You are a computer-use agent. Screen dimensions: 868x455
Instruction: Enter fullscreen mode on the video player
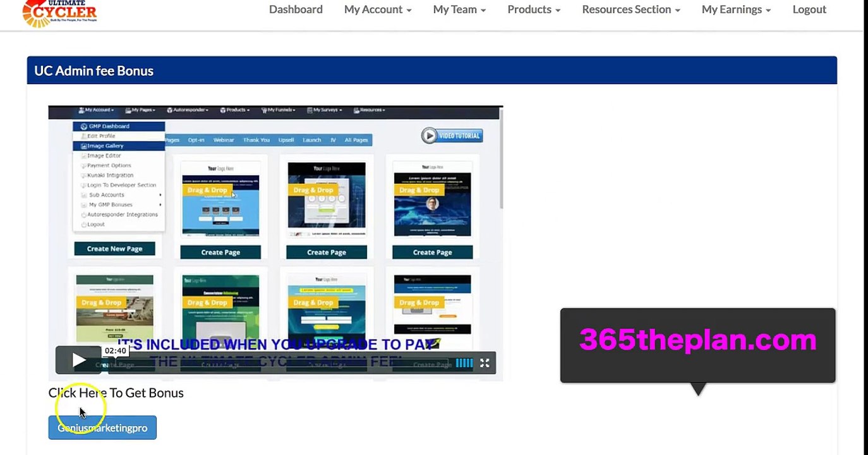coord(485,363)
